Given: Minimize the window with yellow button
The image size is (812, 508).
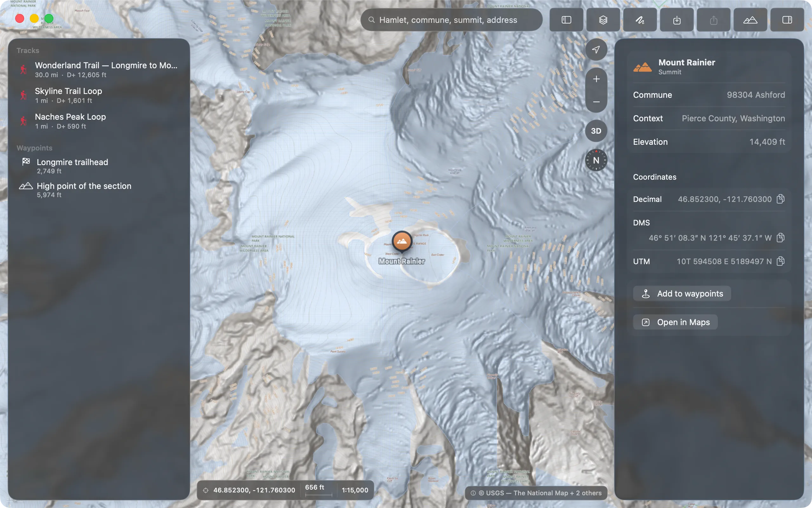Looking at the screenshot, I should (x=34, y=18).
